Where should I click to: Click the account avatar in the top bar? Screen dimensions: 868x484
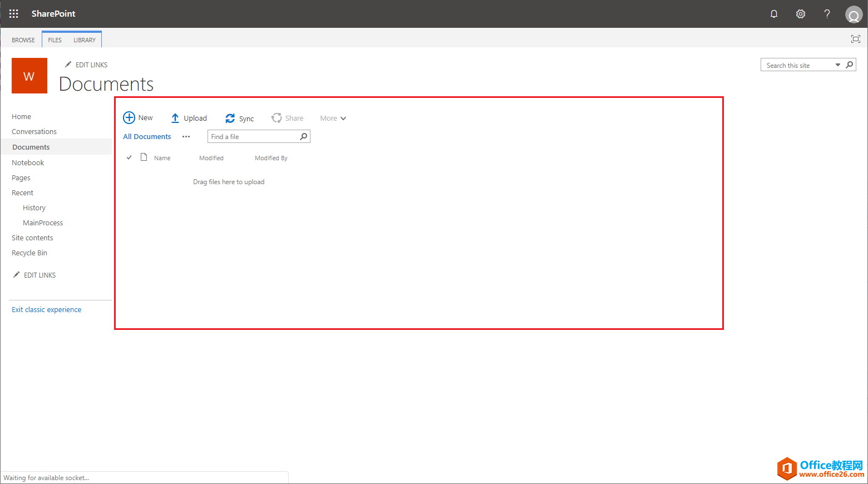(x=854, y=14)
